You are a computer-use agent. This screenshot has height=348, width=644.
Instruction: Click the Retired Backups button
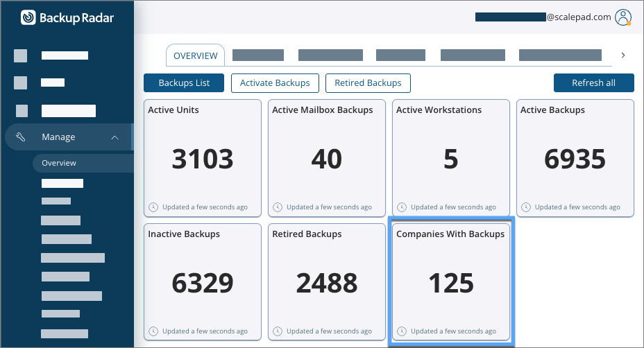[x=368, y=83]
